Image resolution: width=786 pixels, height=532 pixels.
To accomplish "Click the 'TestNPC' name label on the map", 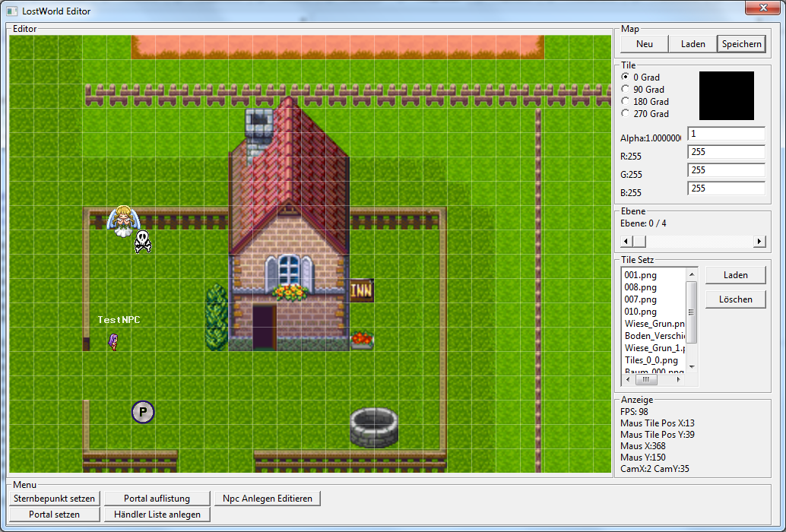I will coord(119,320).
